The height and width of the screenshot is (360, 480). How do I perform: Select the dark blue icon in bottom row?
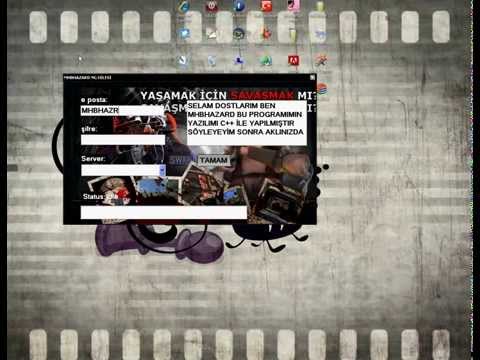(239, 60)
